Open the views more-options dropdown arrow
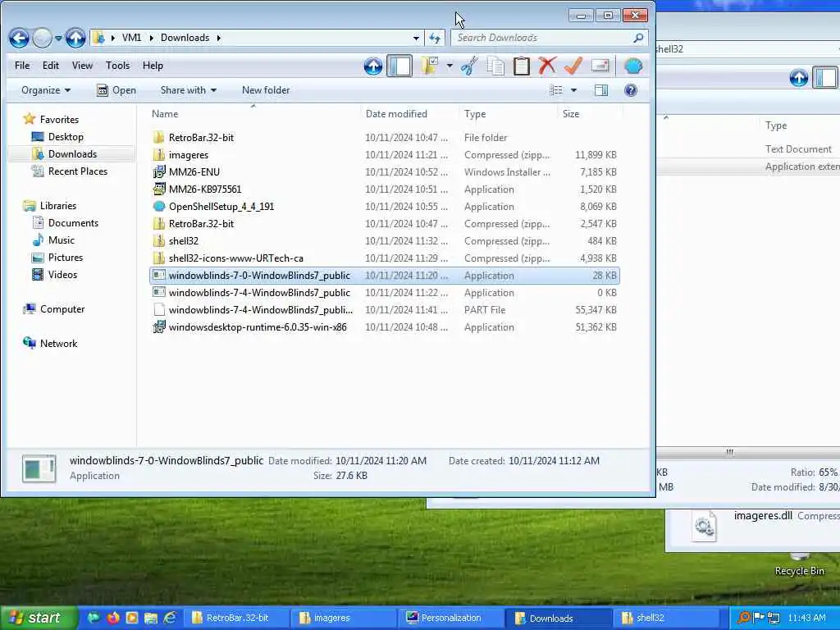The image size is (840, 630). point(573,90)
